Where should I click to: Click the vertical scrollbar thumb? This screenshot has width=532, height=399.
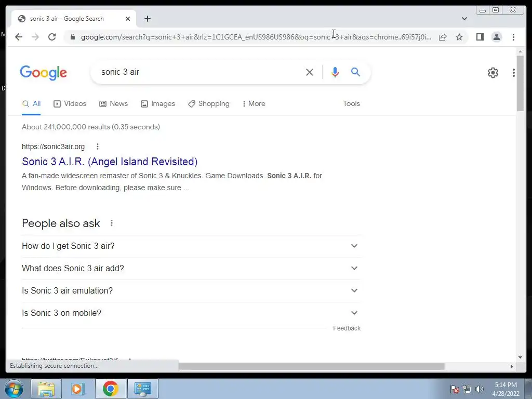coord(520,84)
